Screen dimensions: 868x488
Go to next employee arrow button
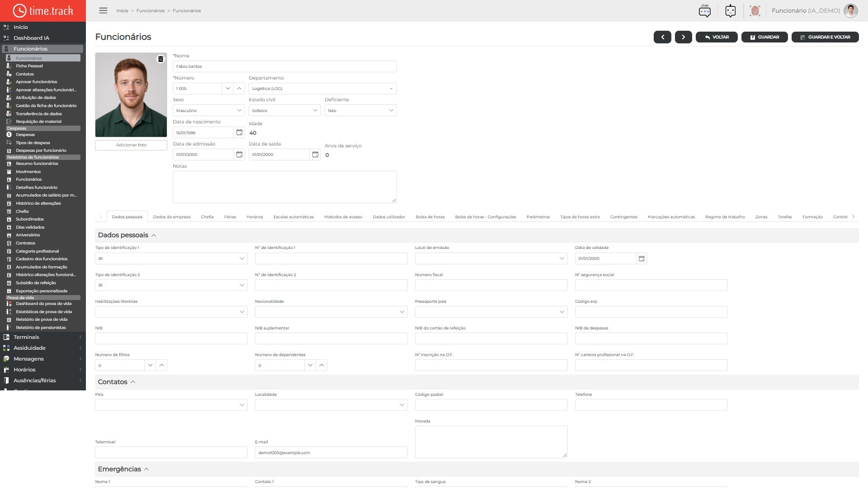[x=683, y=37]
